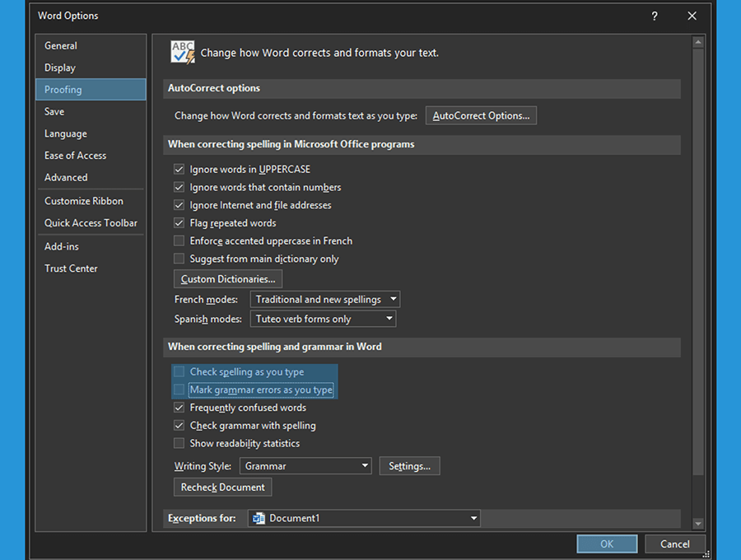Image resolution: width=741 pixels, height=560 pixels.
Task: Click the scrollbar down arrow
Action: pos(698,524)
